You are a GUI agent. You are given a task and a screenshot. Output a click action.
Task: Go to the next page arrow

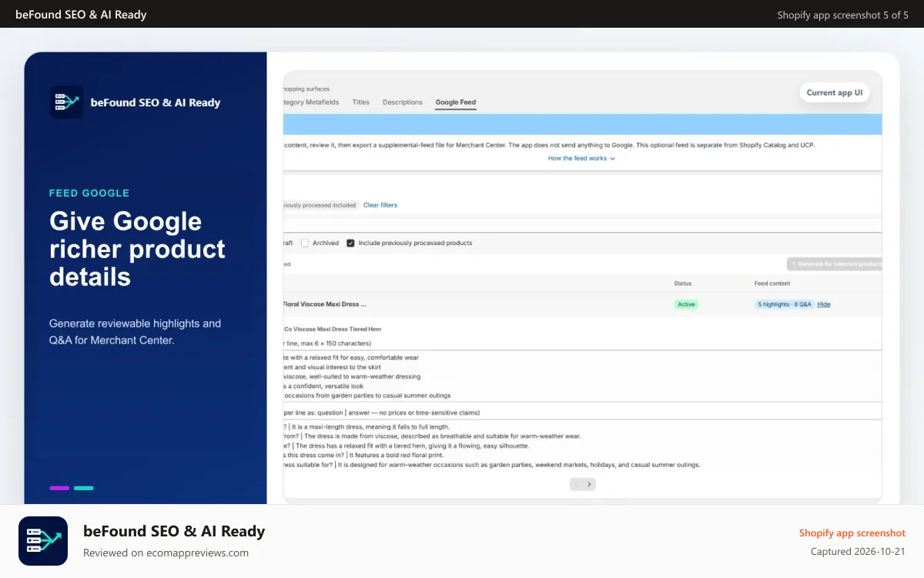(x=589, y=485)
